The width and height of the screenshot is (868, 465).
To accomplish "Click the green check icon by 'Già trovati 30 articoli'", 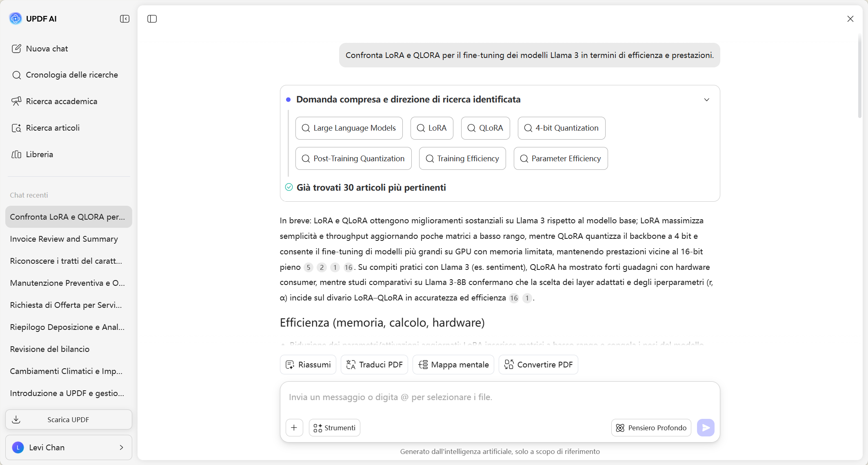I will pyautogui.click(x=289, y=187).
